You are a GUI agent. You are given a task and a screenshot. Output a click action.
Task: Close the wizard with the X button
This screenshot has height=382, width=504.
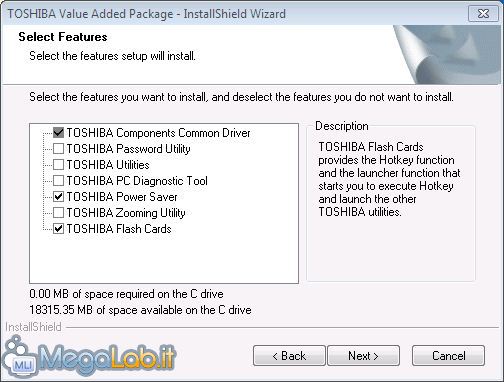tap(483, 14)
